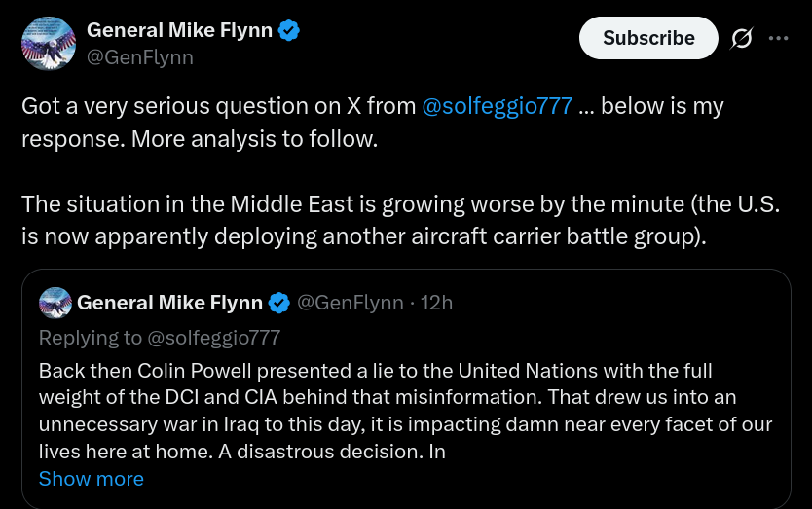The image size is (812, 509).
Task: Open the 12h timestamp of the quoted post
Action: click(x=436, y=303)
